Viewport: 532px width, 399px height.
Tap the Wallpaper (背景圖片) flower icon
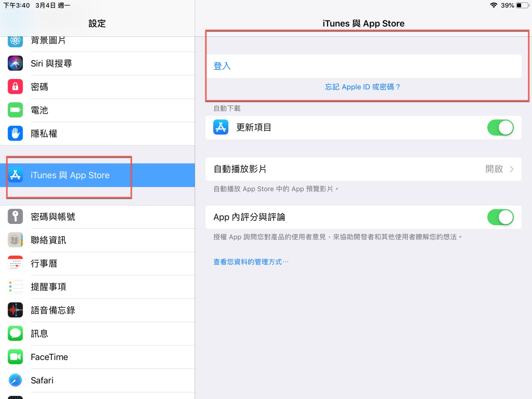click(16, 41)
